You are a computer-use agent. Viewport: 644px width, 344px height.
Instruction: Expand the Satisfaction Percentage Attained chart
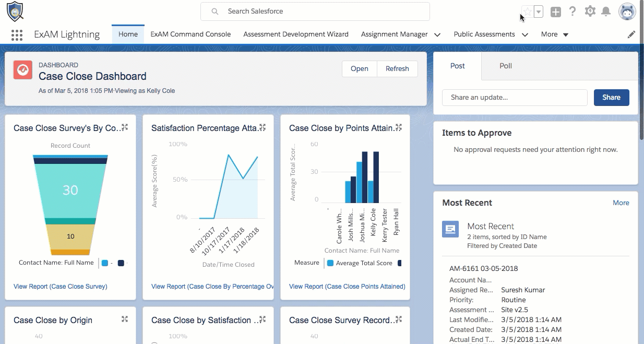pos(263,127)
